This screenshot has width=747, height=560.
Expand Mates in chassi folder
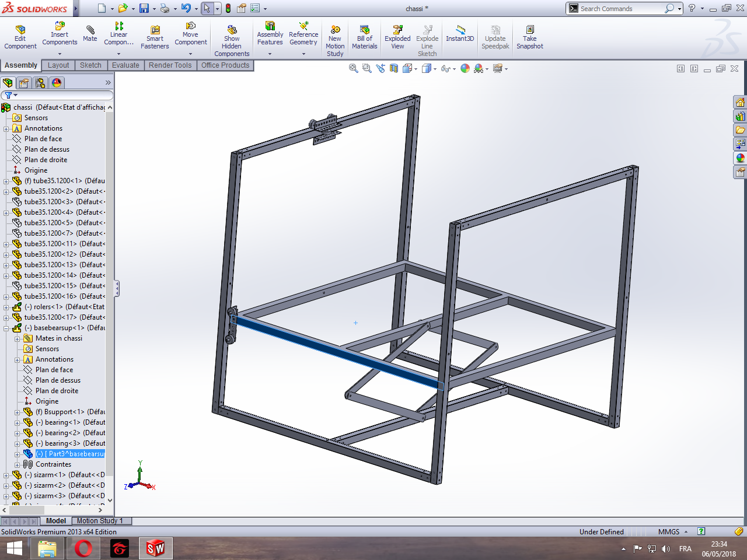pos(18,338)
